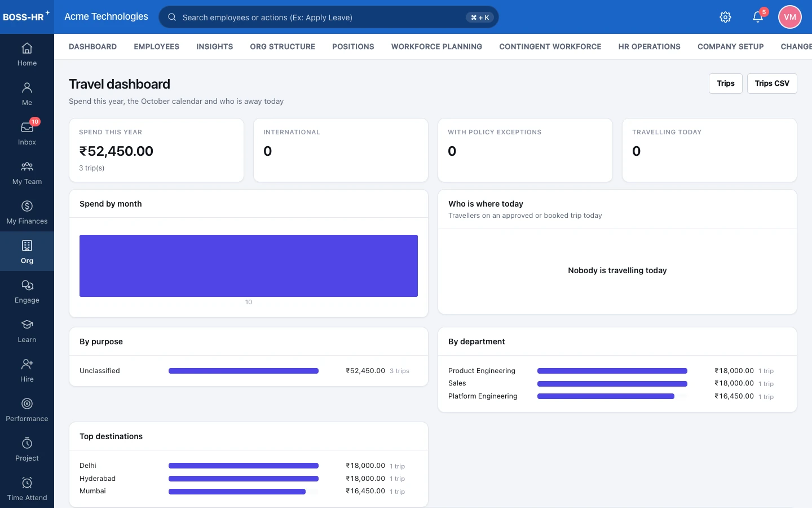Open the INSIGHTS tab
Screen dimensions: 812x508
(x=215, y=47)
